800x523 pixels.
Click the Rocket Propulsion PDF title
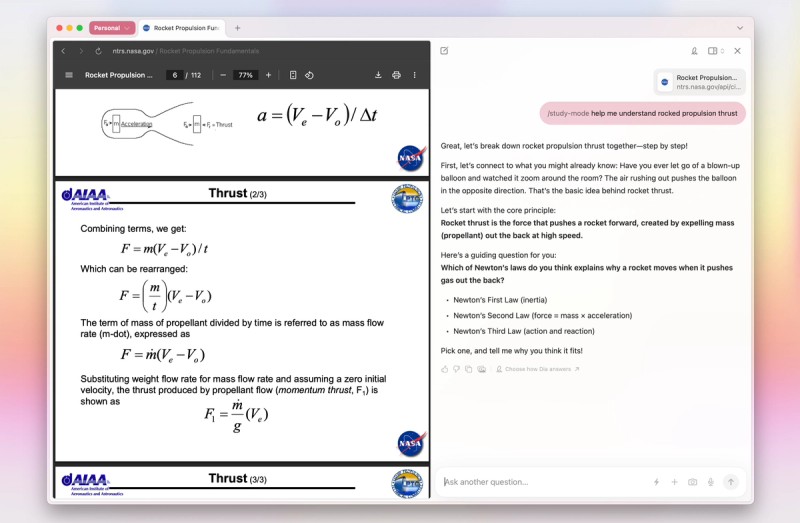118,75
